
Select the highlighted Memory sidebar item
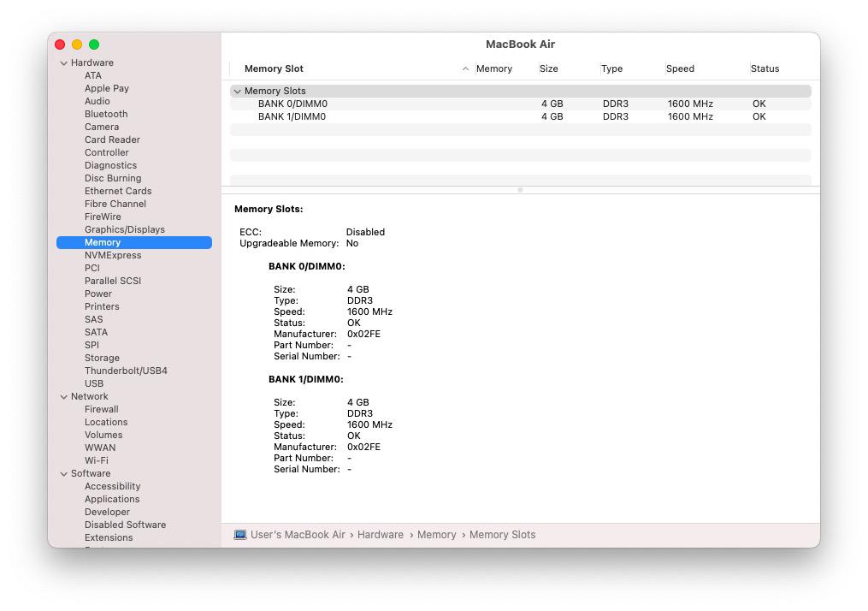(134, 242)
